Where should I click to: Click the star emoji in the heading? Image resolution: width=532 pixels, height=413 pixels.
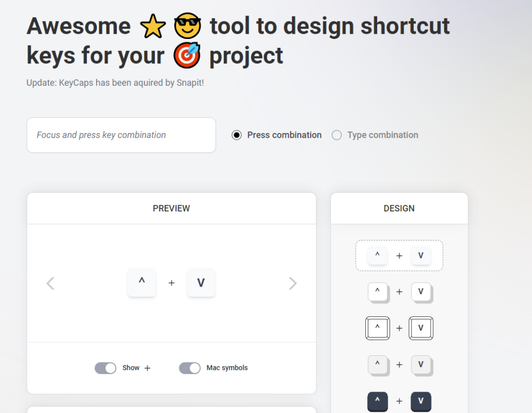pos(153,26)
